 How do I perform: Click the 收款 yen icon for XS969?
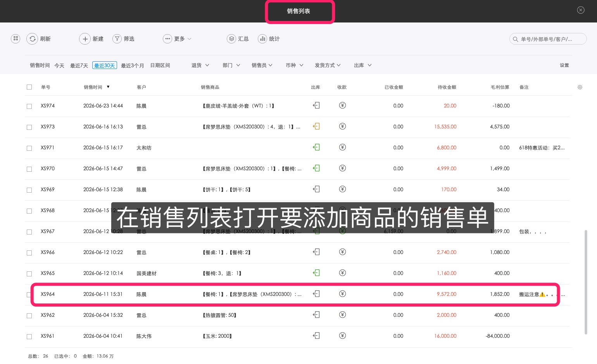(342, 189)
